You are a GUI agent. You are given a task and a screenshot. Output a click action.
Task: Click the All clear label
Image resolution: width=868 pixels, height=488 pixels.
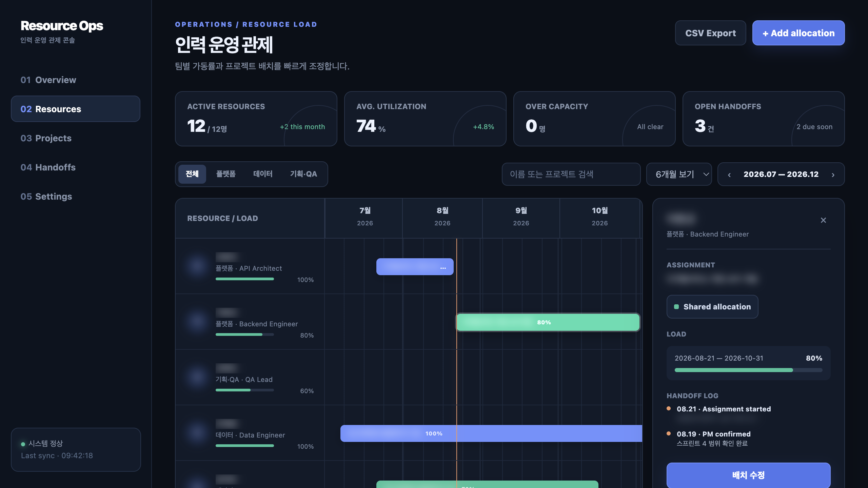click(650, 127)
